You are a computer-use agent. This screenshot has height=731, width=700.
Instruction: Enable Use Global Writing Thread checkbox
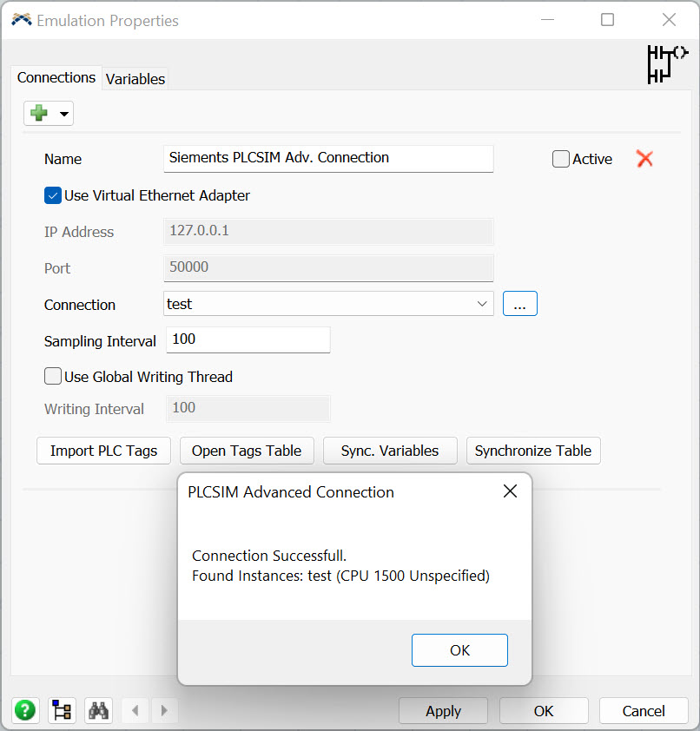[x=53, y=377]
